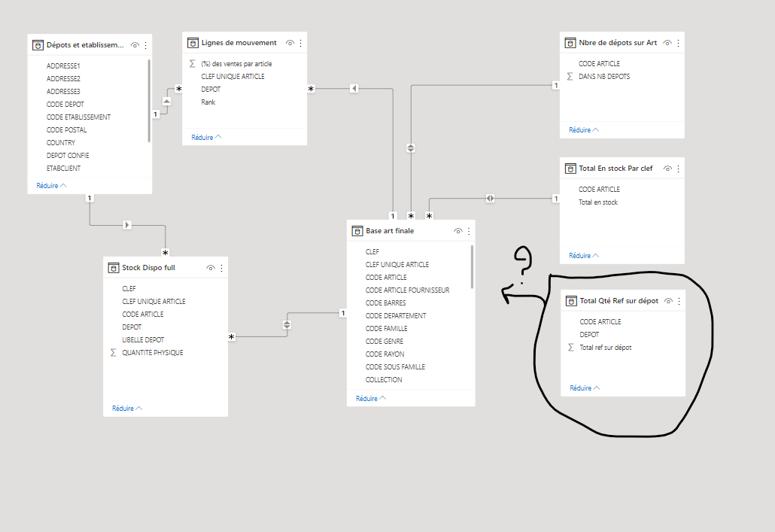Toggle visibility of Lignes de mouvement table
The height and width of the screenshot is (532, 775).
point(290,43)
